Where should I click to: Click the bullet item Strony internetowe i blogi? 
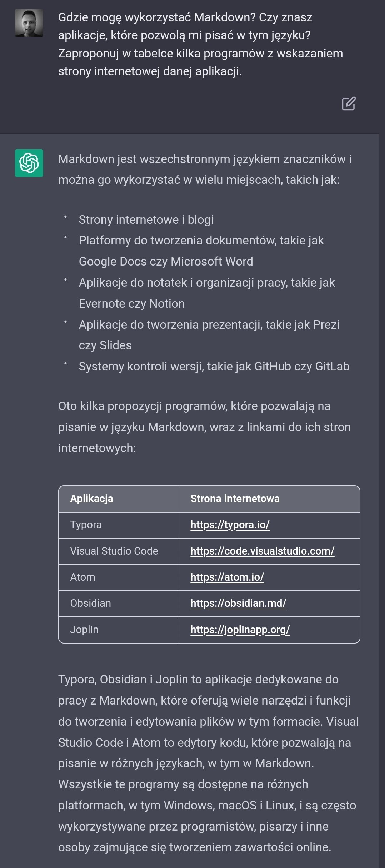tap(146, 220)
